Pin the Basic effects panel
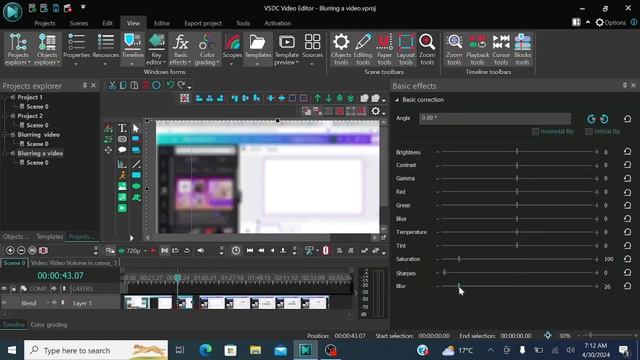640x360 pixels. [624, 85]
